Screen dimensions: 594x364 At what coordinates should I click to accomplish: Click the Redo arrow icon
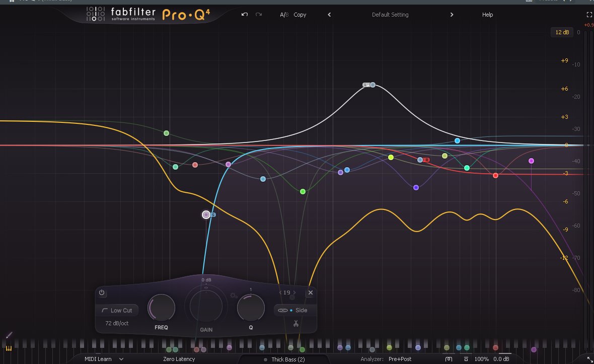pyautogui.click(x=259, y=15)
